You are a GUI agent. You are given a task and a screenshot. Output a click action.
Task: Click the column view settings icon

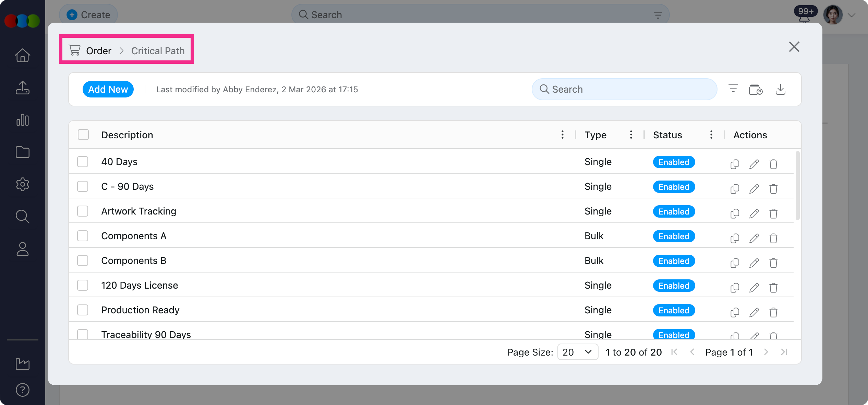[x=755, y=89]
